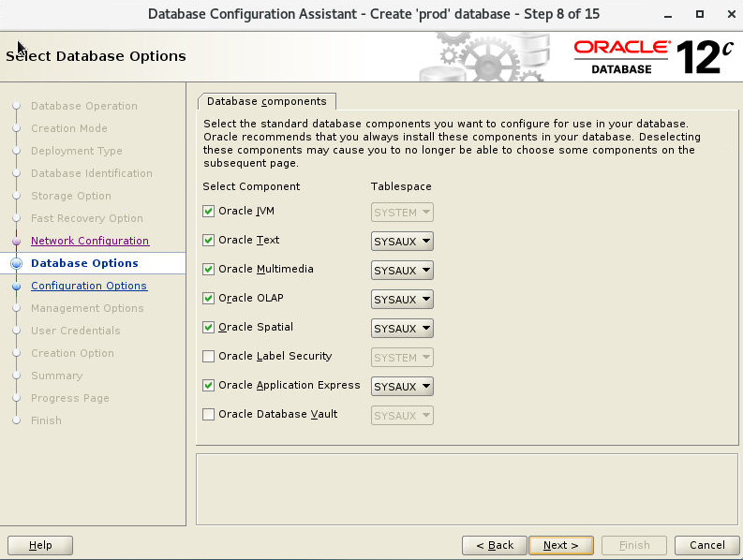The height and width of the screenshot is (560, 743).
Task: Enable the Oracle Label Security checkbox
Action: coord(209,356)
